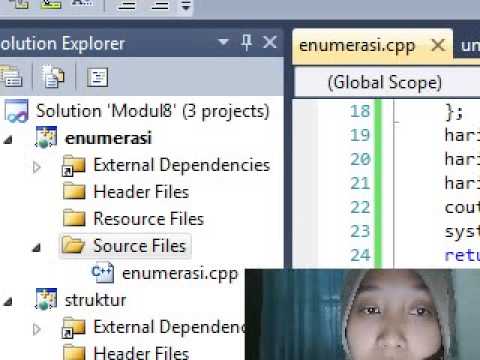Click line number 19 in the editor
Image resolution: width=480 pixels, height=360 pixels.
click(x=360, y=135)
